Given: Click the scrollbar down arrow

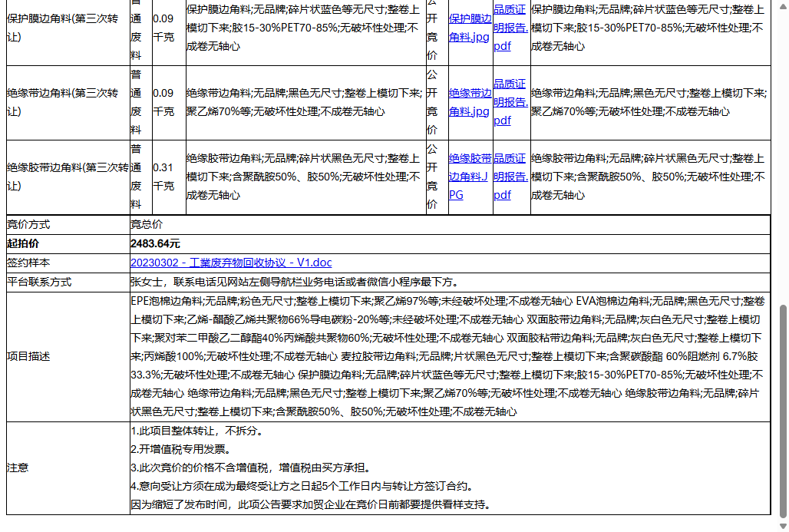Looking at the screenshot, I should click(x=782, y=527).
